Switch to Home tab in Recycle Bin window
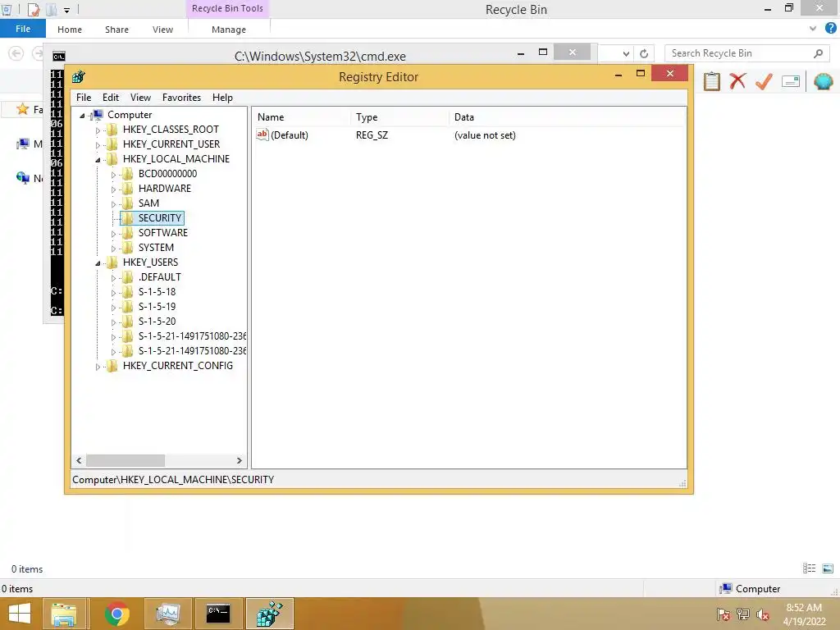Screen dimensions: 840x630 tap(70, 30)
